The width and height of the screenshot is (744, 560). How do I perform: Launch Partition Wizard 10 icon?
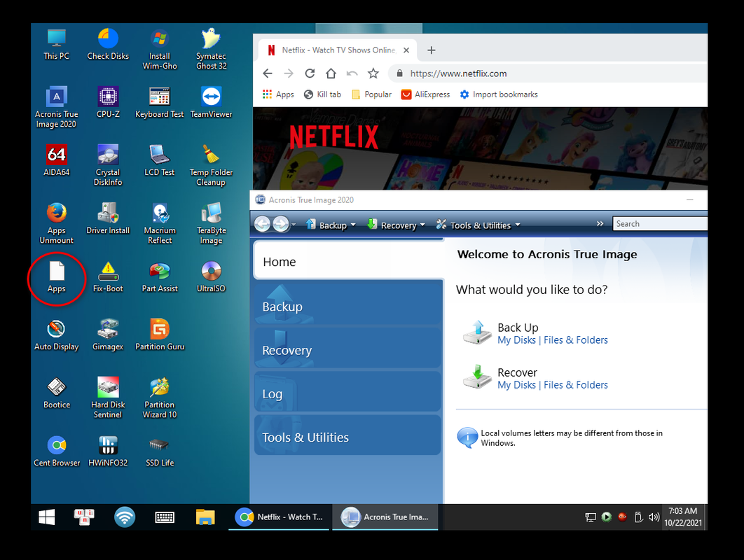[160, 398]
